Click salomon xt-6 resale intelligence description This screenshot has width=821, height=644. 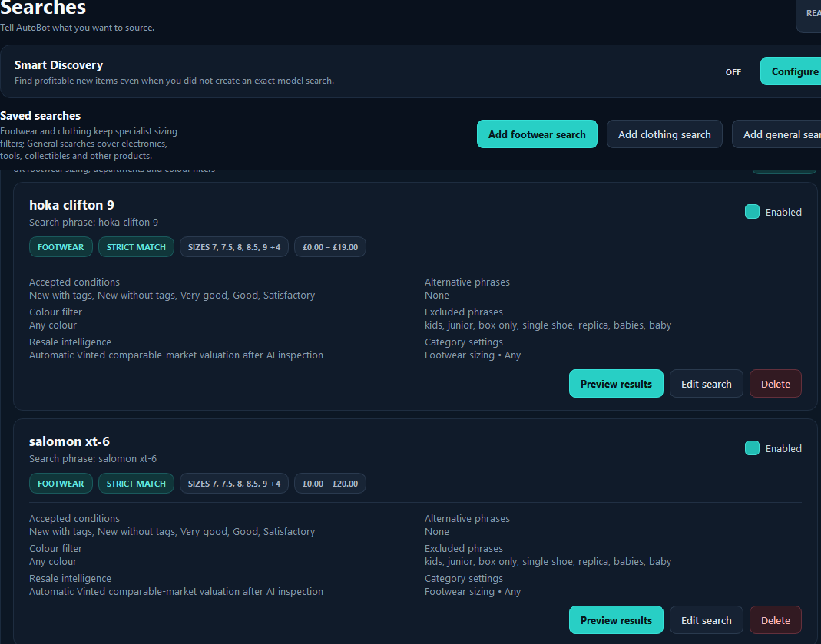coord(176,592)
